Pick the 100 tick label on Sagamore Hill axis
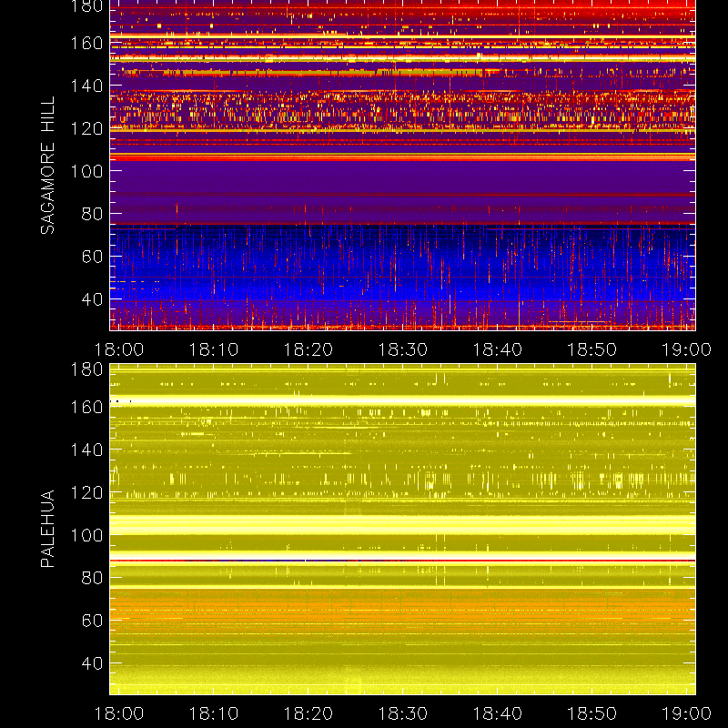 pos(86,171)
